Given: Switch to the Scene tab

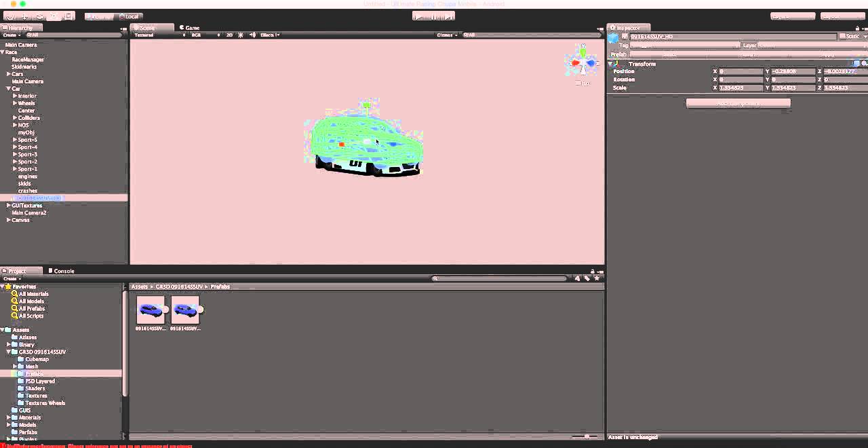Looking at the screenshot, I should (153, 28).
